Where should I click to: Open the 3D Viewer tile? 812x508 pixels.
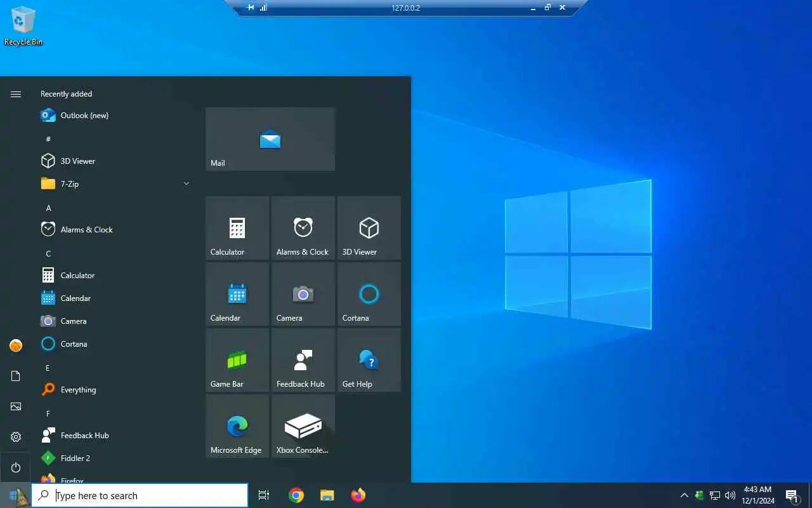pos(369,228)
